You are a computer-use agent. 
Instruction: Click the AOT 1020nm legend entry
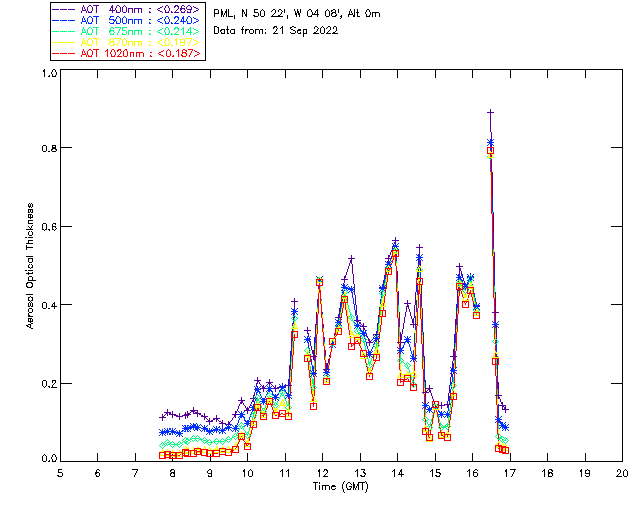[x=126, y=53]
